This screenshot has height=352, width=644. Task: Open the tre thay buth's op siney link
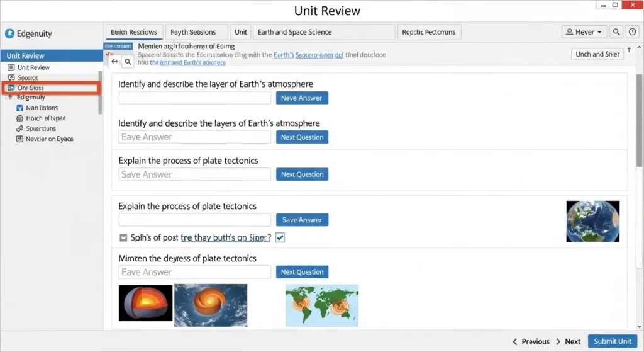[x=226, y=237]
